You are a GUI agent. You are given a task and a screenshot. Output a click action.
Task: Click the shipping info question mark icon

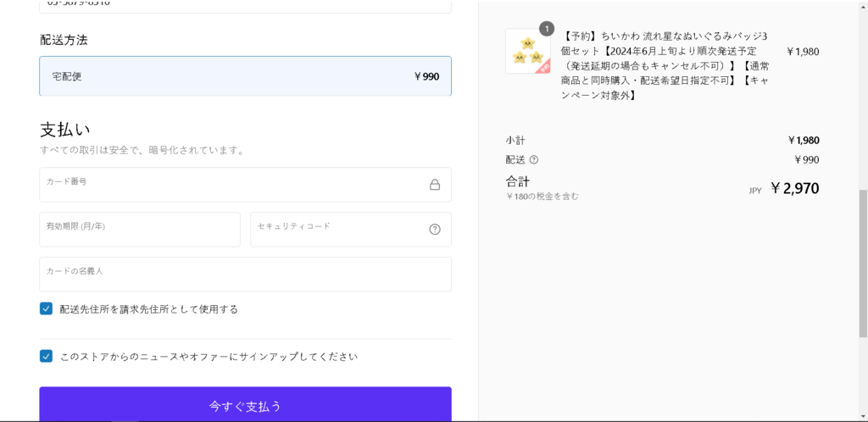point(534,160)
